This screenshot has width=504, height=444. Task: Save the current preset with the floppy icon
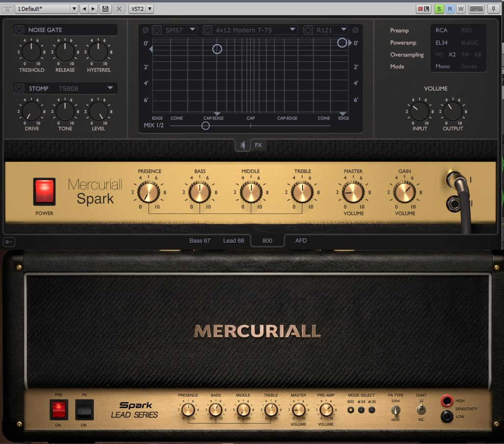105,9
